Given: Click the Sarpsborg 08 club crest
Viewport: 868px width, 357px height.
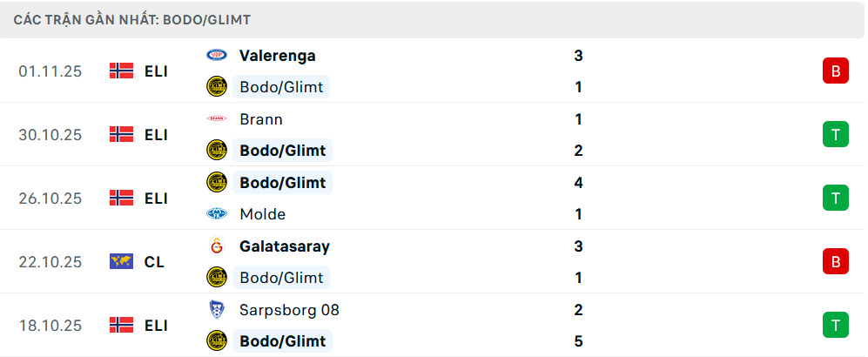Looking at the screenshot, I should [216, 310].
